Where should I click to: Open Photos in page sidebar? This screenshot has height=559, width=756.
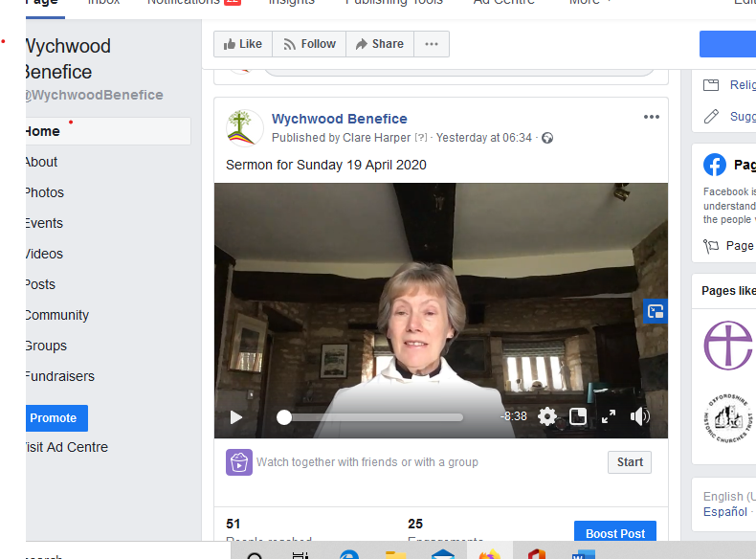click(45, 193)
